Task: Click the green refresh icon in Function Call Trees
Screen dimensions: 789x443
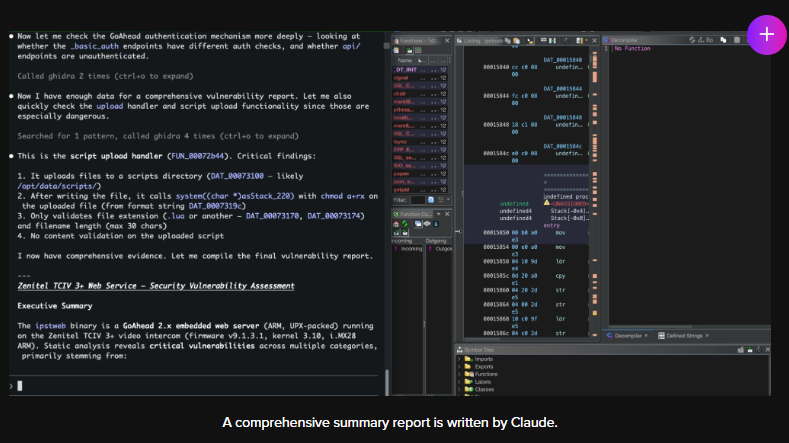Action: (405, 224)
